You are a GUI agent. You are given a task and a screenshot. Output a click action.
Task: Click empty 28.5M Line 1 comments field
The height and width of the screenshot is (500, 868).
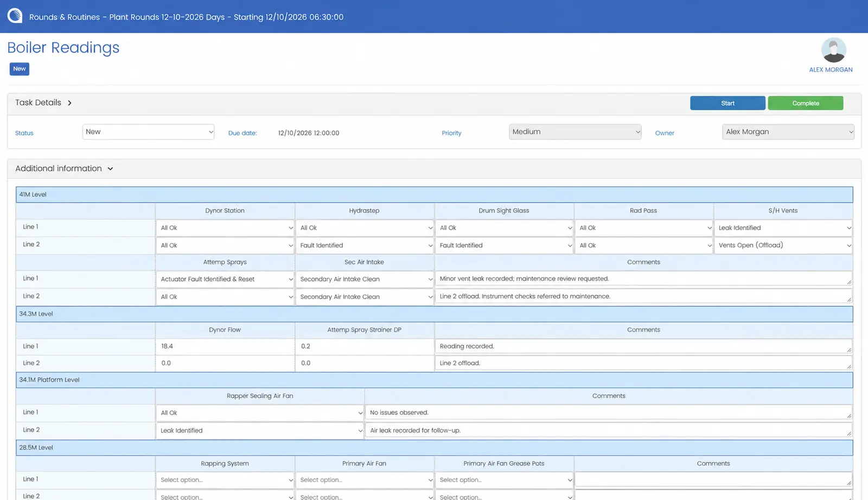pyautogui.click(x=713, y=479)
